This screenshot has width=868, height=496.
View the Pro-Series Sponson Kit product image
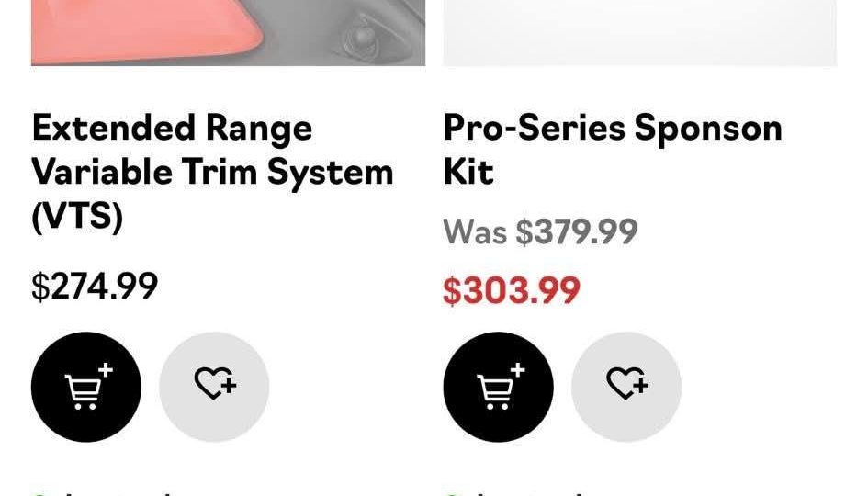(639, 32)
